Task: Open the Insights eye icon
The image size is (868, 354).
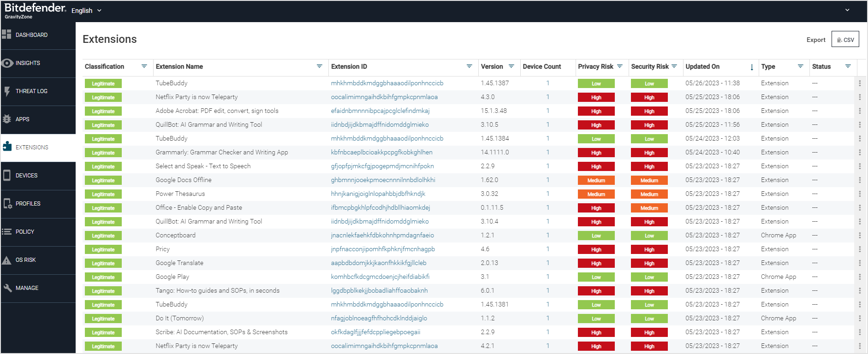Action: (x=7, y=63)
